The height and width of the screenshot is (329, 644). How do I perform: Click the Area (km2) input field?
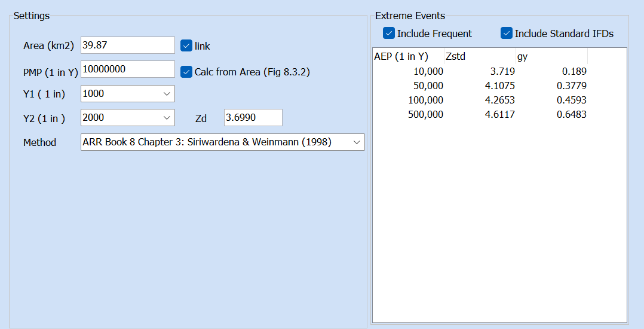[127, 45]
